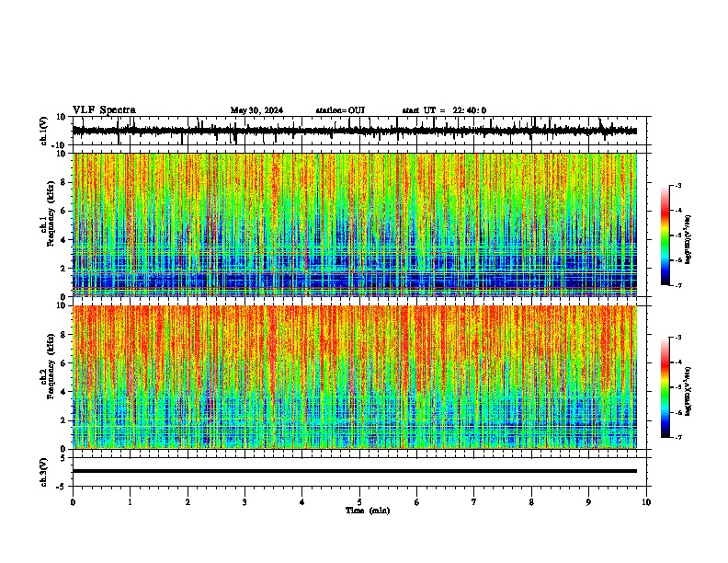Click the ch.1 color bar log(PSD) unit label
The height and width of the screenshot is (563, 728).
pyautogui.click(x=688, y=240)
